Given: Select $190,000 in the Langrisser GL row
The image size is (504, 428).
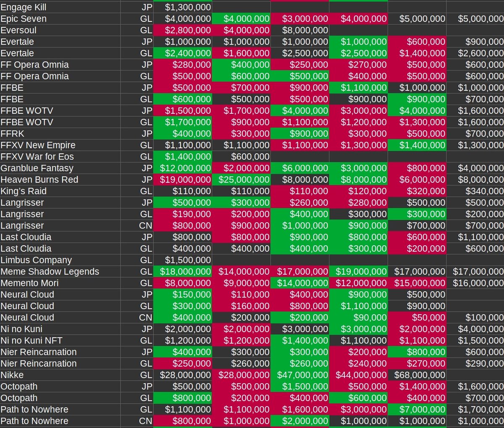Looking at the screenshot, I should pyautogui.click(x=183, y=214).
